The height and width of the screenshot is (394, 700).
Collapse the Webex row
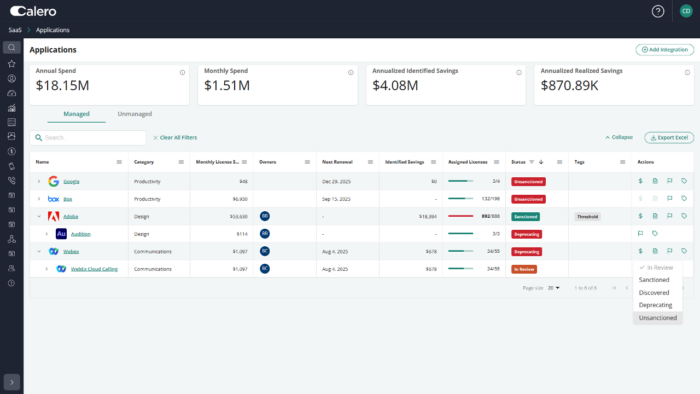39,251
